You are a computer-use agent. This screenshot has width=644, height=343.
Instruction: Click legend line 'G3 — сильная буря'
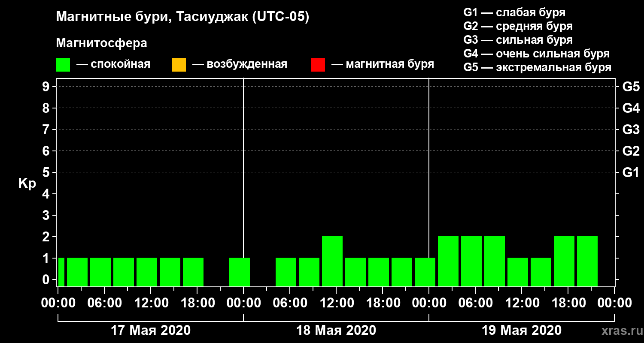(518, 40)
